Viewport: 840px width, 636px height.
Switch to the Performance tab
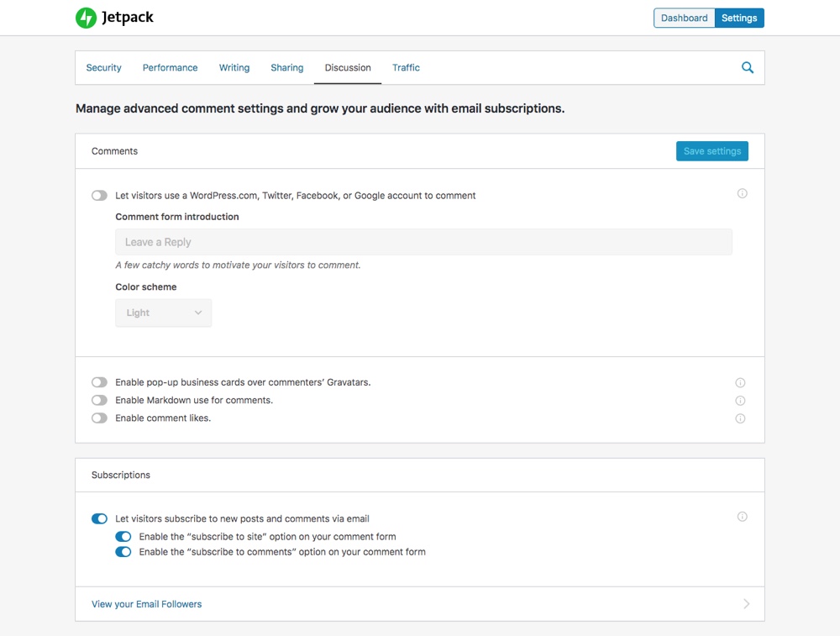tap(170, 67)
